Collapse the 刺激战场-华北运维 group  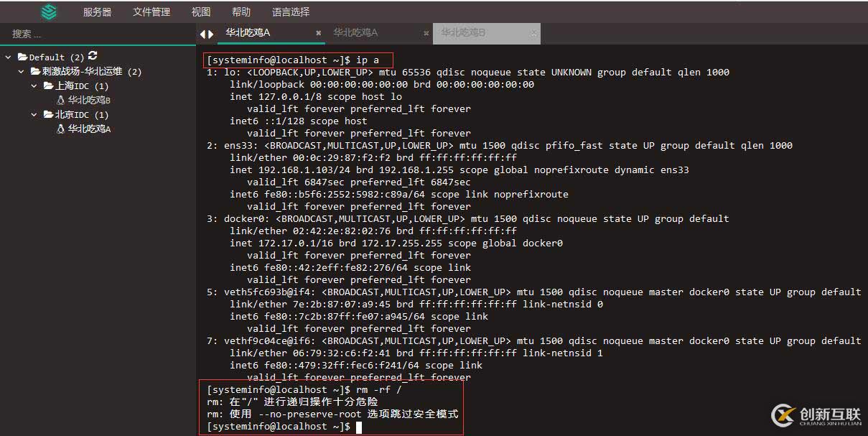pyautogui.click(x=20, y=71)
